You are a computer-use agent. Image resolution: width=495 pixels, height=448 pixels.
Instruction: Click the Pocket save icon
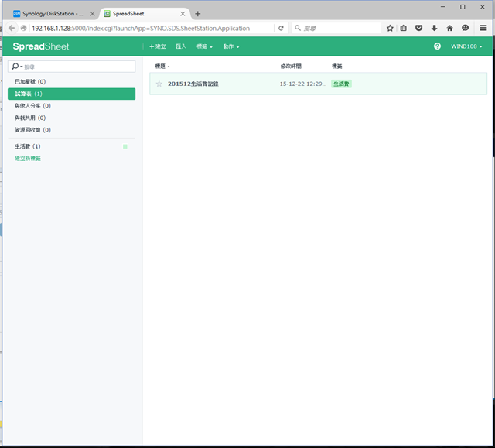point(419,28)
